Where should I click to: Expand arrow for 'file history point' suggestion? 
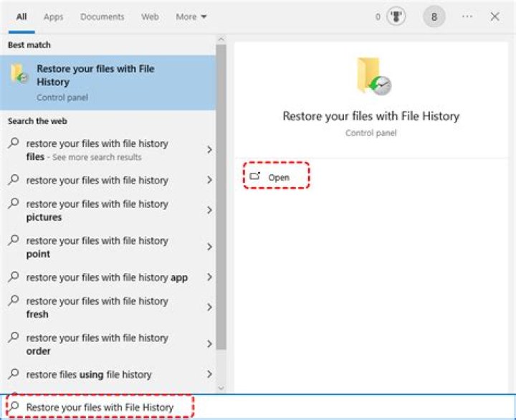[x=209, y=247]
